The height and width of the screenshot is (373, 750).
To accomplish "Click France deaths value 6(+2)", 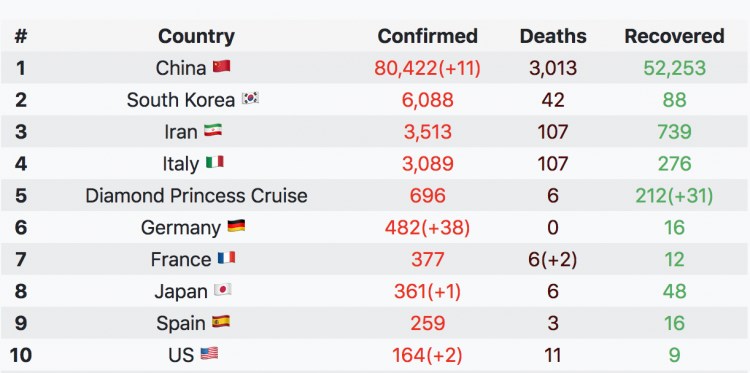I will pos(553,259).
